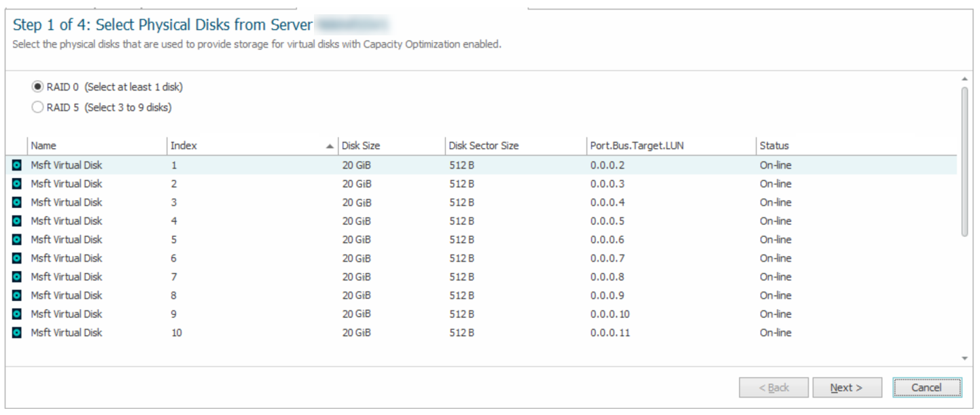Click the disk icon for index 4
Viewport: 980px width, 415px height.
coord(17,221)
